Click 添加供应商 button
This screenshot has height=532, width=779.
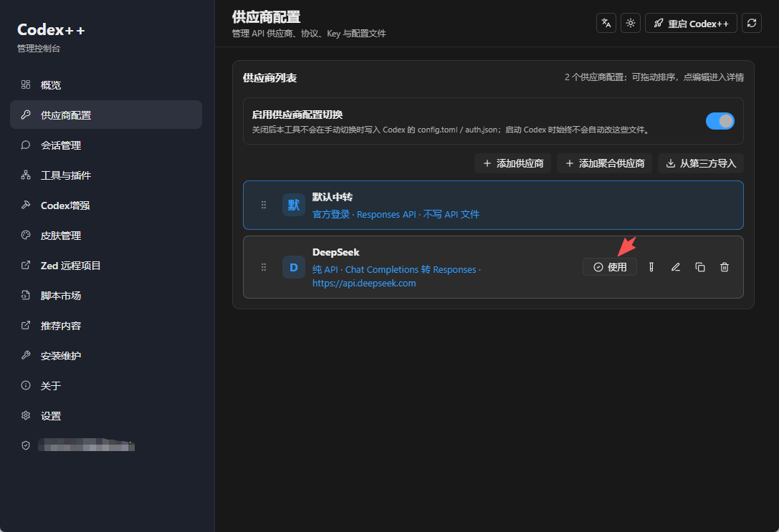[x=512, y=163]
